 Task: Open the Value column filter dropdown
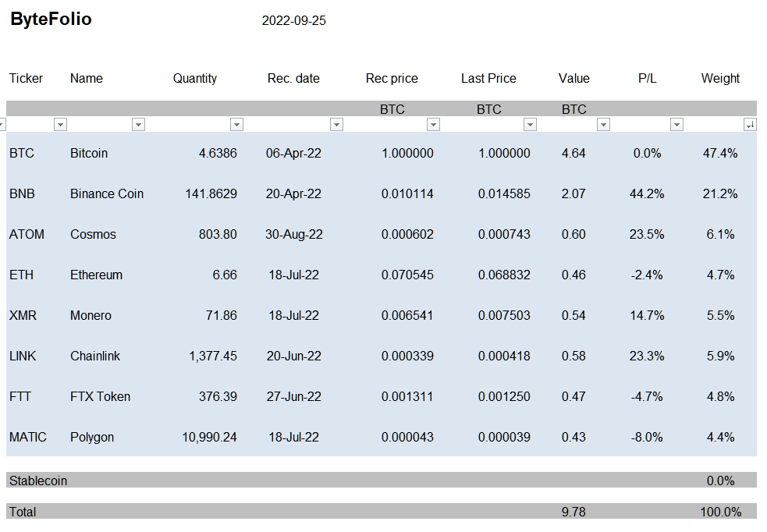(x=604, y=125)
